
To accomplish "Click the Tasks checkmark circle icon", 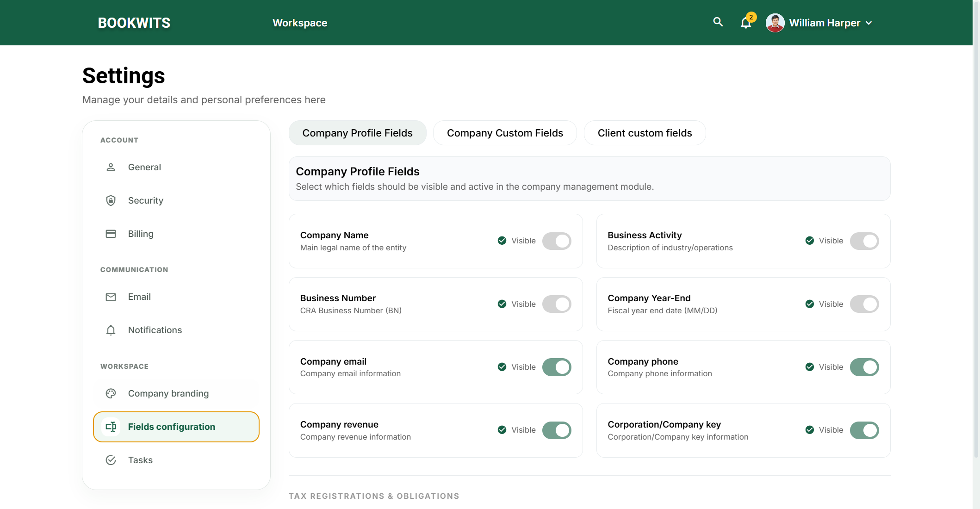I will [111, 460].
